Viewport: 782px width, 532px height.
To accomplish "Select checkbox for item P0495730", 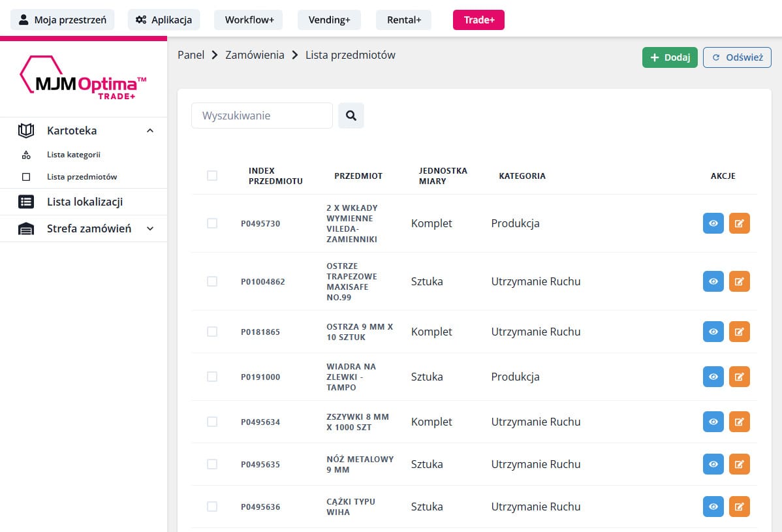I will (x=212, y=223).
